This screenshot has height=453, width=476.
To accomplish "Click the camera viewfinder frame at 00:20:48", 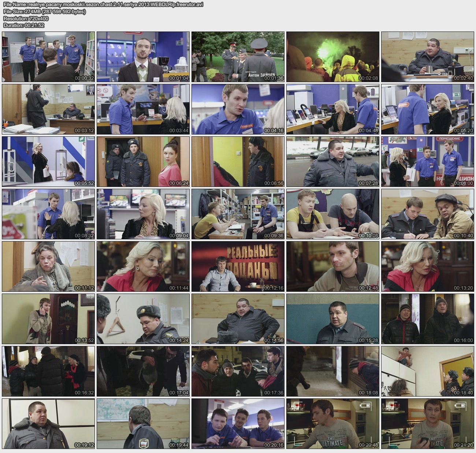I will 333,424.
